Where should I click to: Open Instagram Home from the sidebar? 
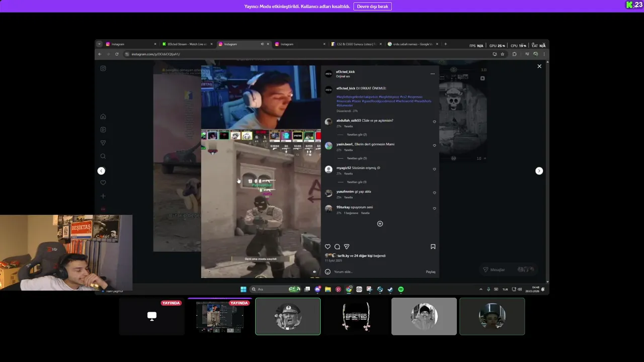pos(103,117)
